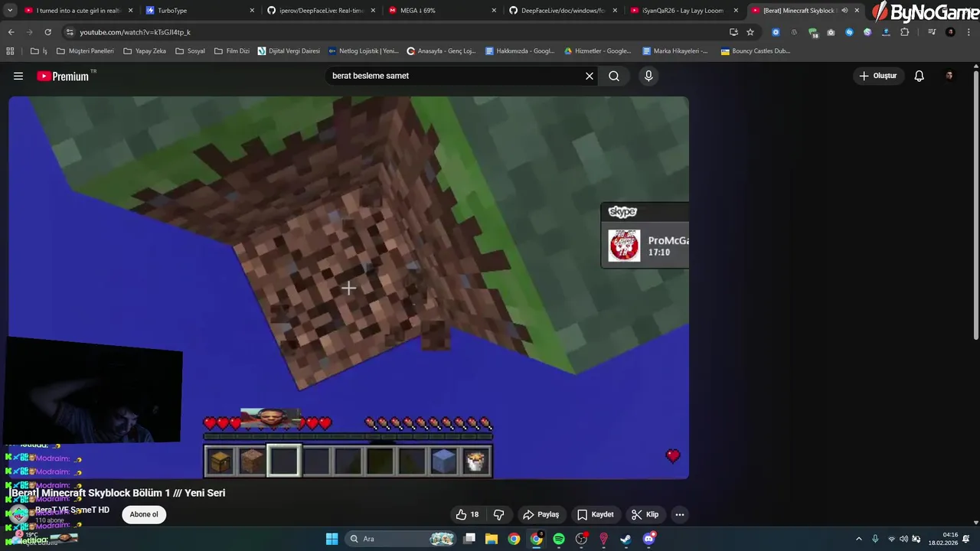This screenshot has height=551, width=980.
Task: Open the YouTube account avatar menu
Action: pos(949,76)
